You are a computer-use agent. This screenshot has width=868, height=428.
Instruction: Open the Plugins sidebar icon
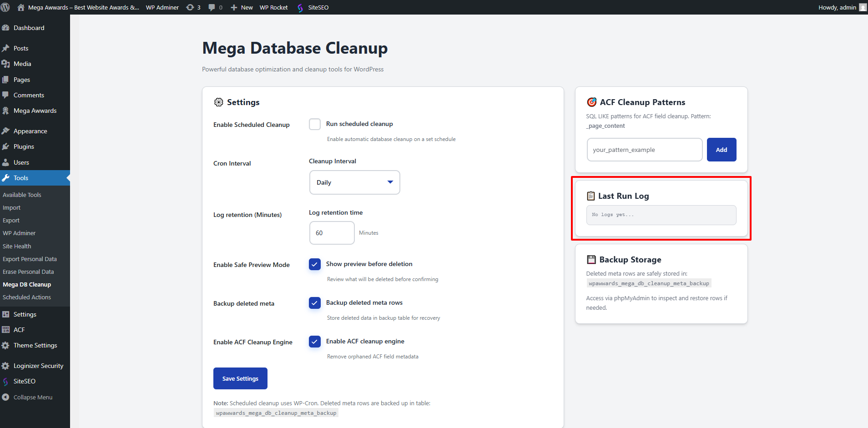coord(5,146)
